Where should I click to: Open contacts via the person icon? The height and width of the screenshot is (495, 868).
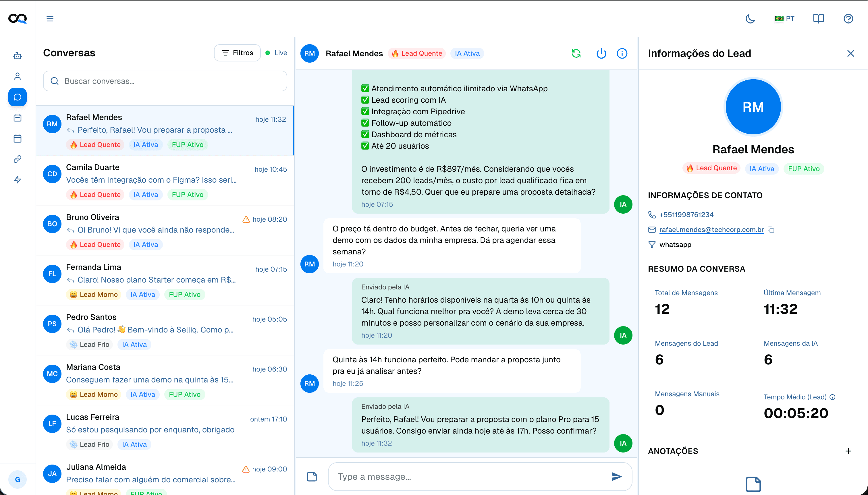tap(17, 76)
